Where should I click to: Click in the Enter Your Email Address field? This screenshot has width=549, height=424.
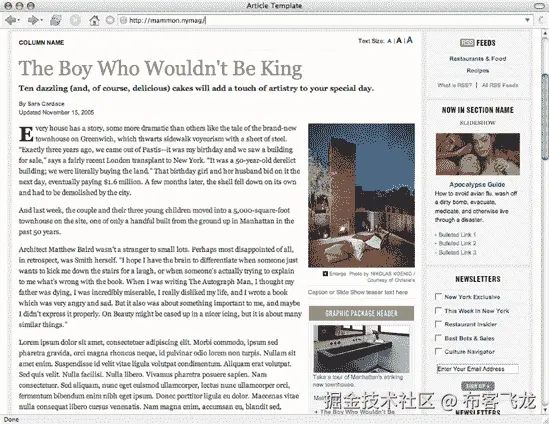pos(478,369)
